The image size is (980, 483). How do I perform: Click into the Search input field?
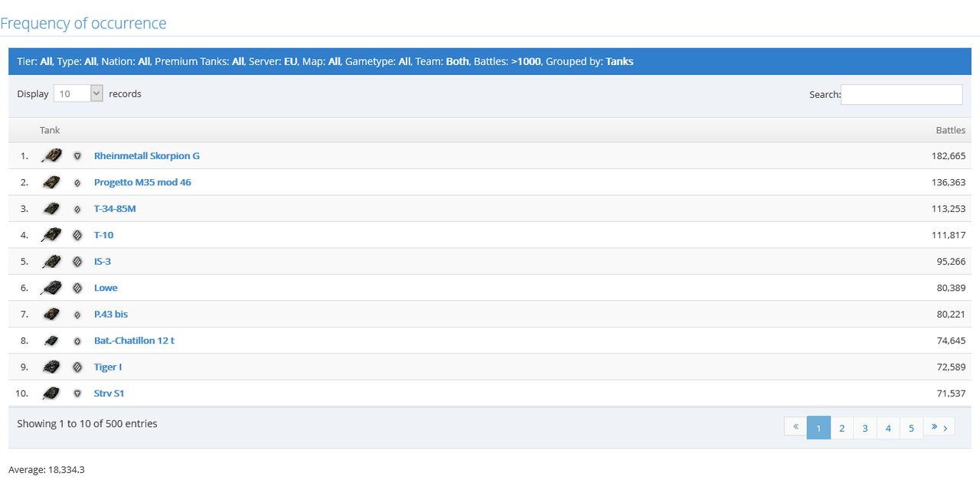902,94
